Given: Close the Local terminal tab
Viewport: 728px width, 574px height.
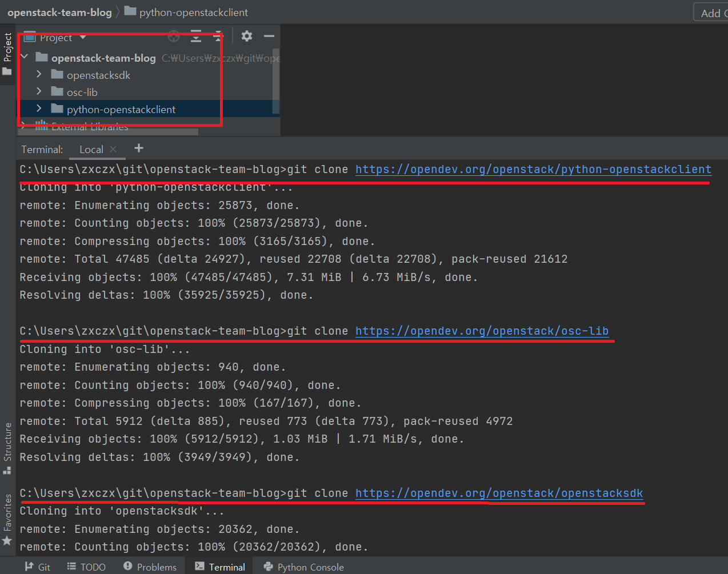Looking at the screenshot, I should click(113, 149).
